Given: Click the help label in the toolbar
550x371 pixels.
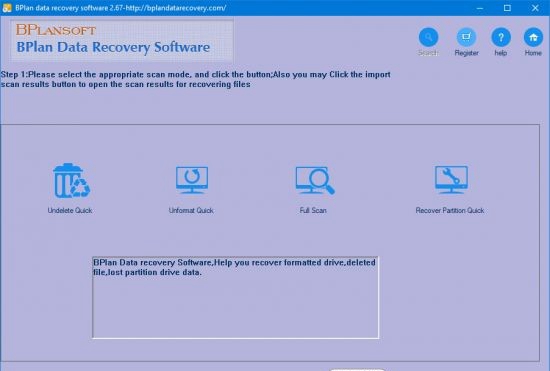Looking at the screenshot, I should point(501,53).
